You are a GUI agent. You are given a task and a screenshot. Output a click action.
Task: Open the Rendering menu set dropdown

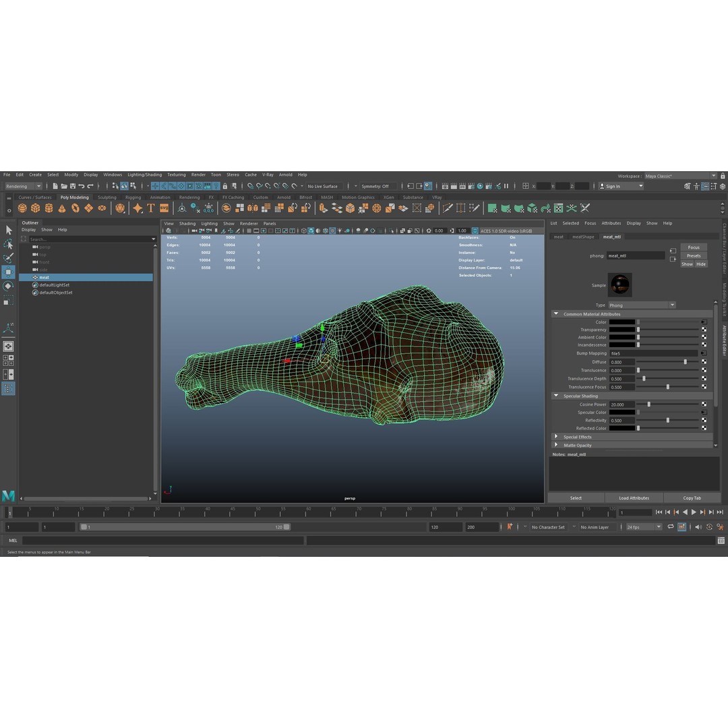(23, 186)
